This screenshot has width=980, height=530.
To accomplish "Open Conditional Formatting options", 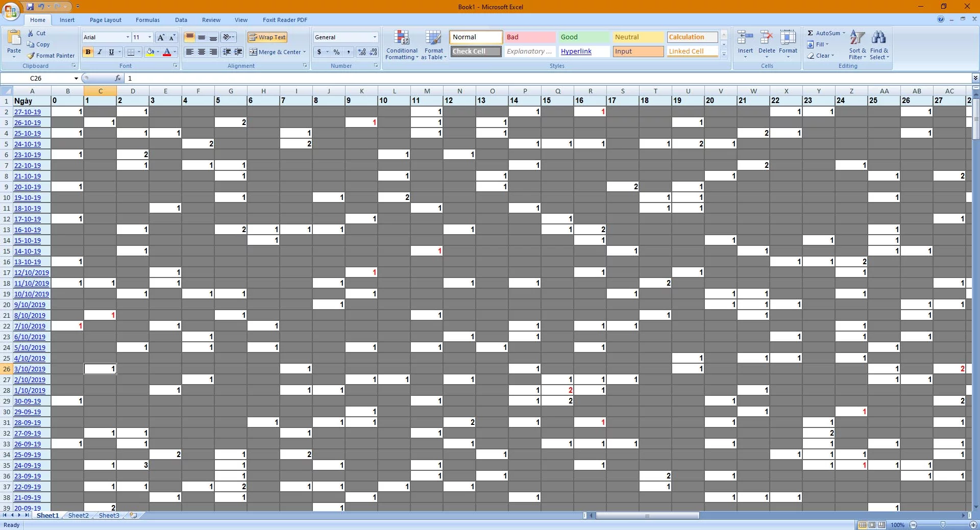I will click(402, 45).
